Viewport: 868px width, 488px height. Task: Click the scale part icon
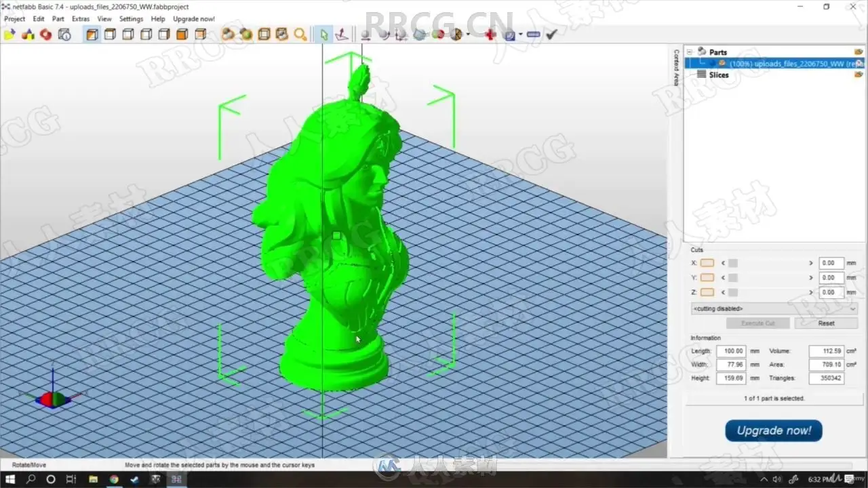click(401, 34)
